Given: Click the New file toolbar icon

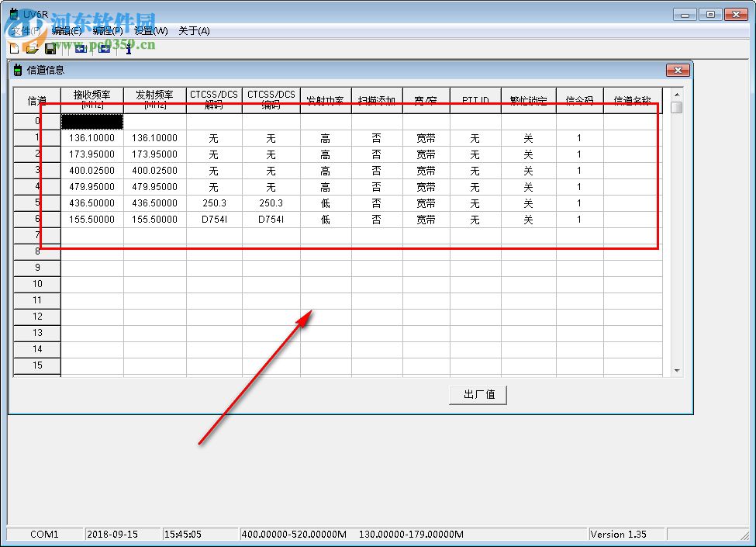Looking at the screenshot, I should tap(14, 48).
